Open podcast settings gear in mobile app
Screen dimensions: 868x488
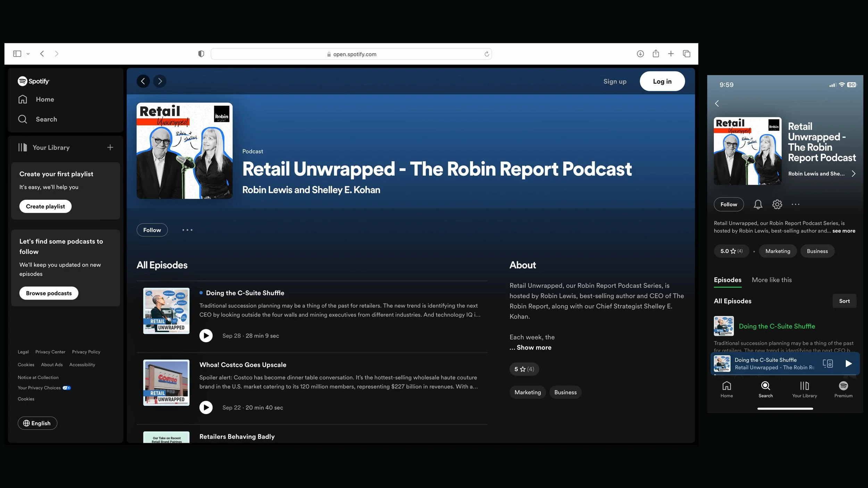point(777,205)
